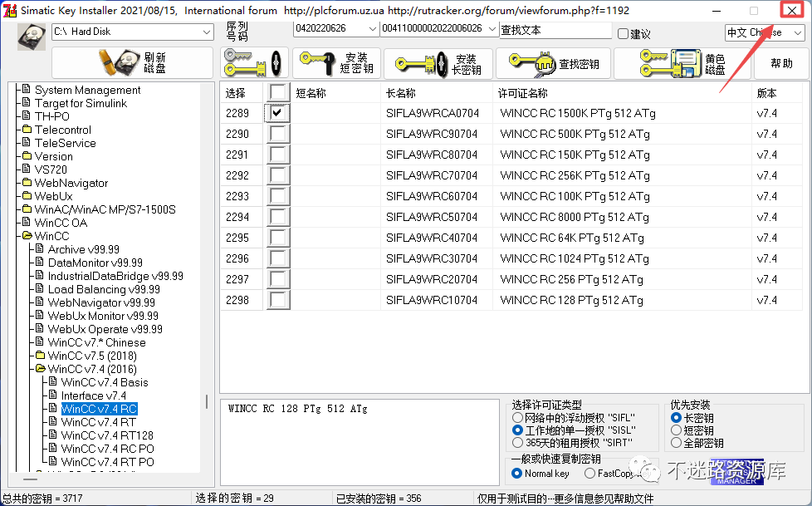Select IndustrialDataBridge v99.99 tree item

115,275
